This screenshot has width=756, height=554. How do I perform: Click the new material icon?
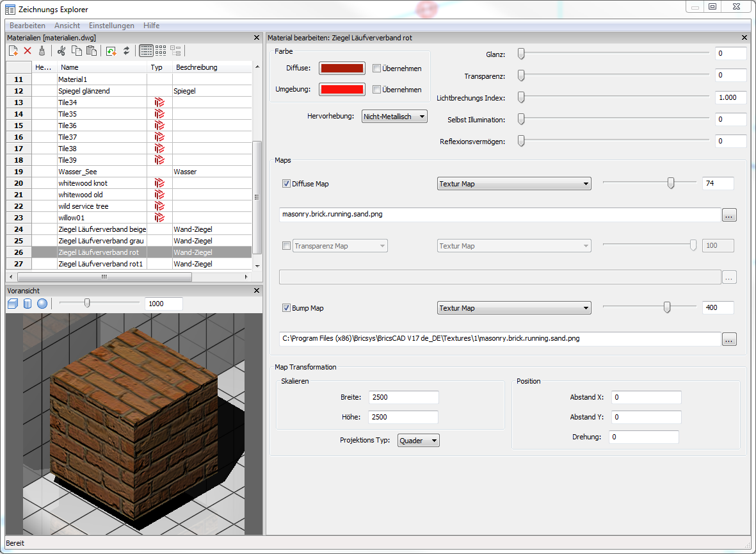click(x=13, y=51)
